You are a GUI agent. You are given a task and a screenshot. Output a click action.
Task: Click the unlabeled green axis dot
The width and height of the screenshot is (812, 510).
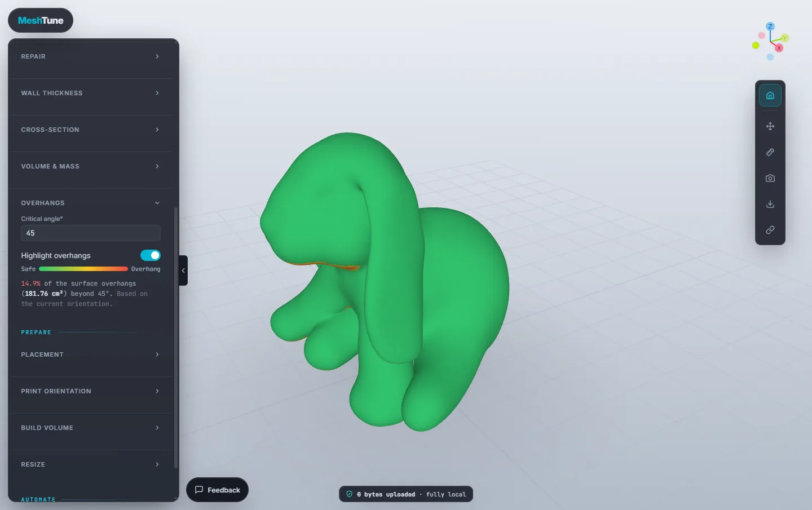point(756,46)
